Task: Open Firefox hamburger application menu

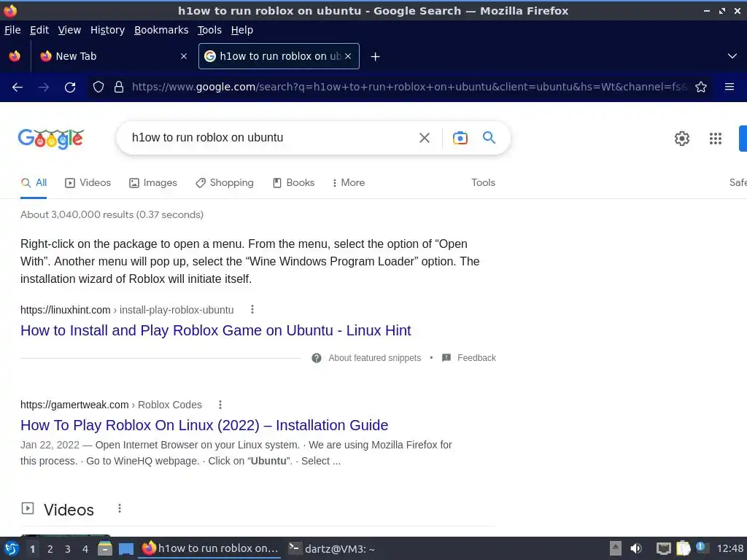Action: tap(729, 87)
